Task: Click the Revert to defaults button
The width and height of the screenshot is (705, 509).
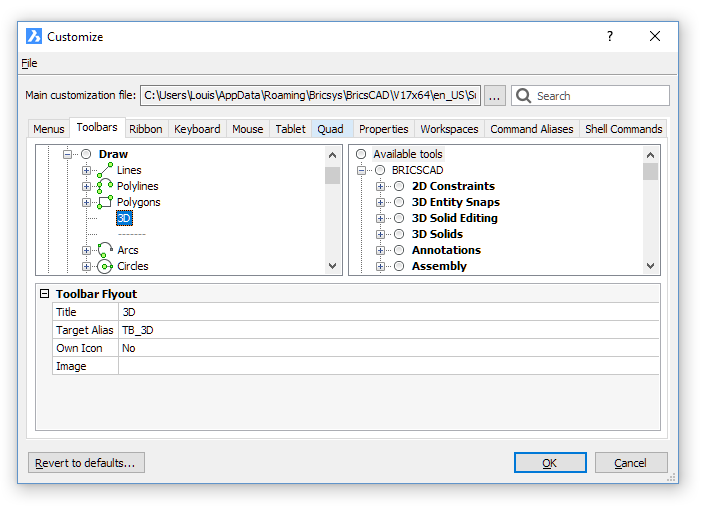Action: [x=86, y=463]
